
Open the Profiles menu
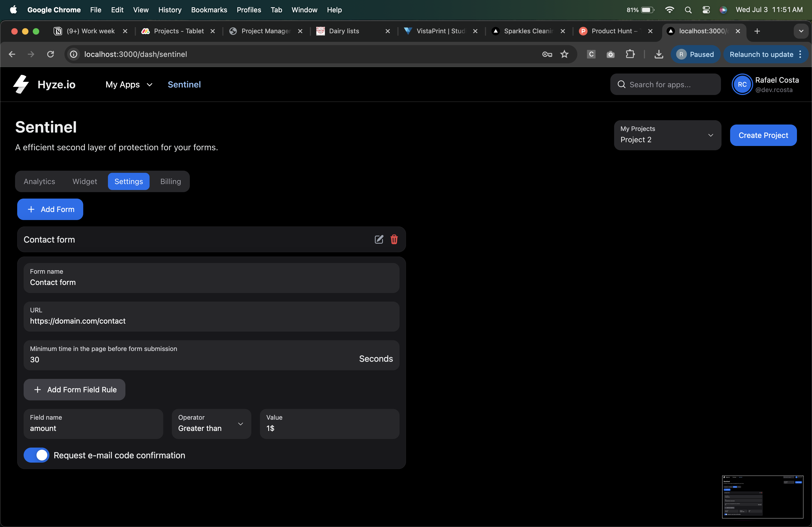[249, 10]
